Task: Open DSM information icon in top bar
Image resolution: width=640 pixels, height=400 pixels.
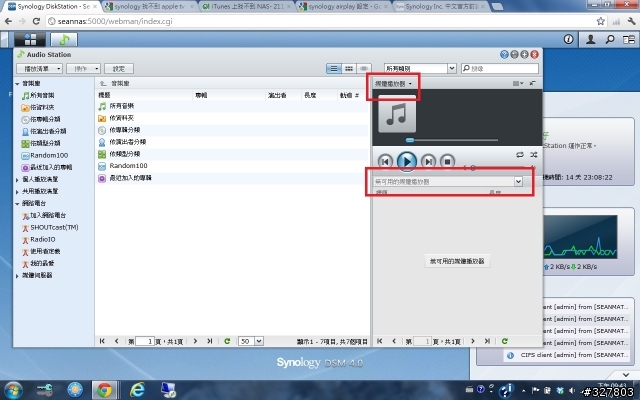Action: pyautogui.click(x=568, y=39)
